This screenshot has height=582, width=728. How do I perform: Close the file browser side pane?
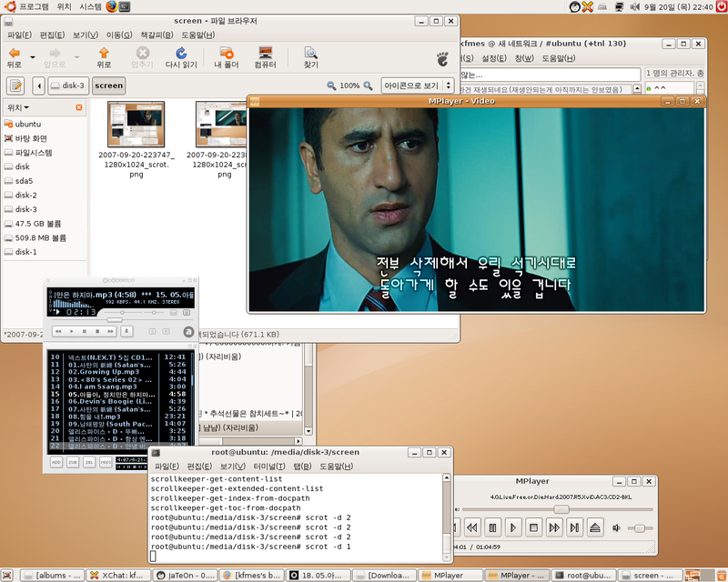(x=79, y=107)
